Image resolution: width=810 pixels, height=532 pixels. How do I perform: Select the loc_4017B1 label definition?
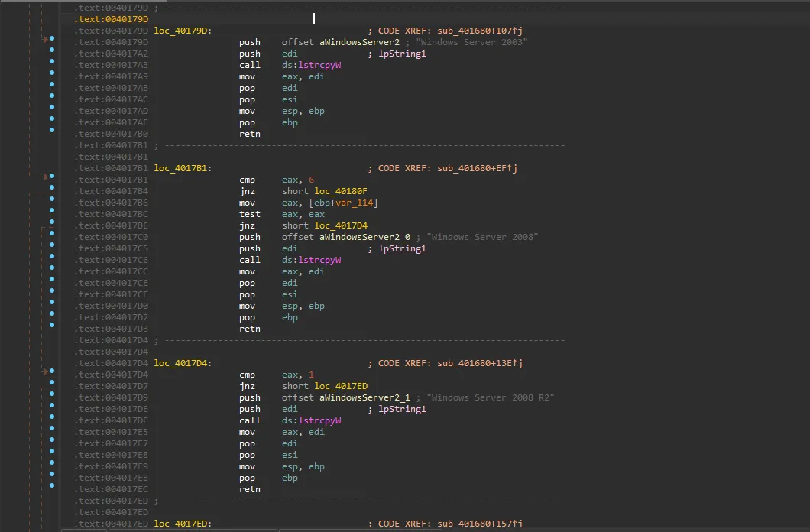tap(182, 168)
